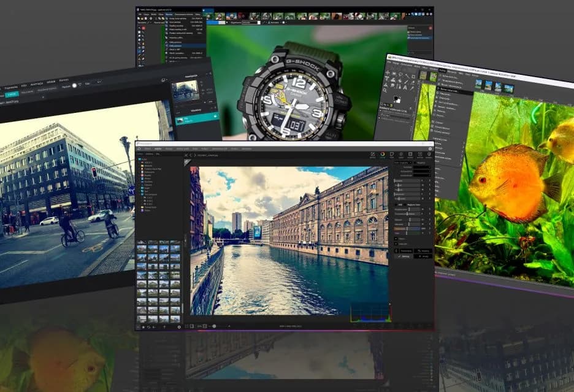This screenshot has width=574, height=392.
Task: Adjust the zoom slider in center editor bottom bar
Action: pyautogui.click(x=215, y=326)
